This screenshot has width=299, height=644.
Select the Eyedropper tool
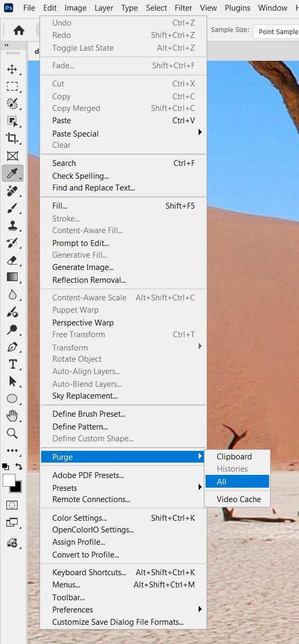tap(12, 173)
